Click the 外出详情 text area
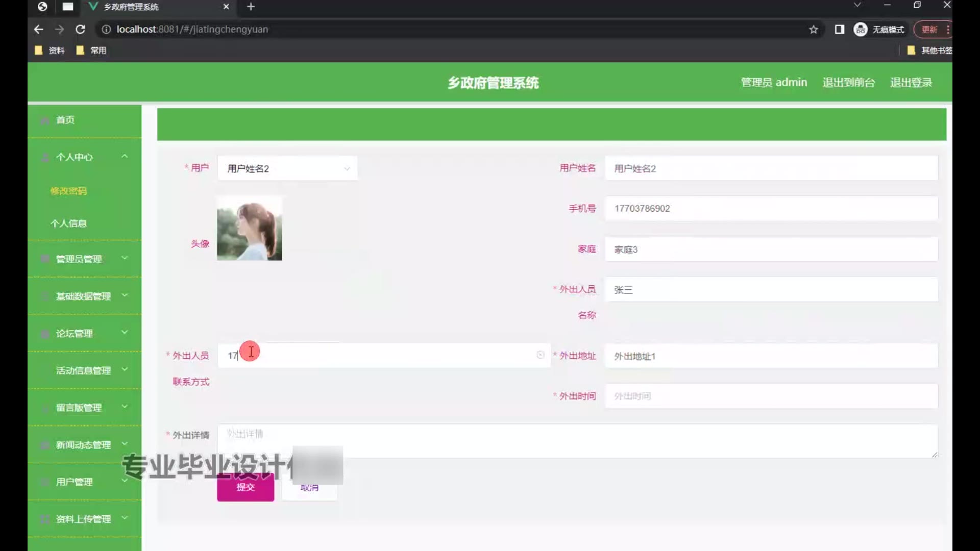The height and width of the screenshot is (551, 980). tap(577, 441)
